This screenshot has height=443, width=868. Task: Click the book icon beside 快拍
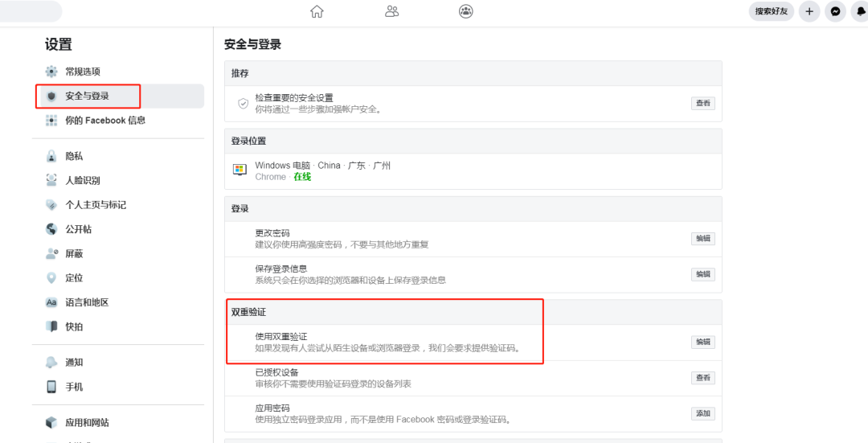[51, 326]
